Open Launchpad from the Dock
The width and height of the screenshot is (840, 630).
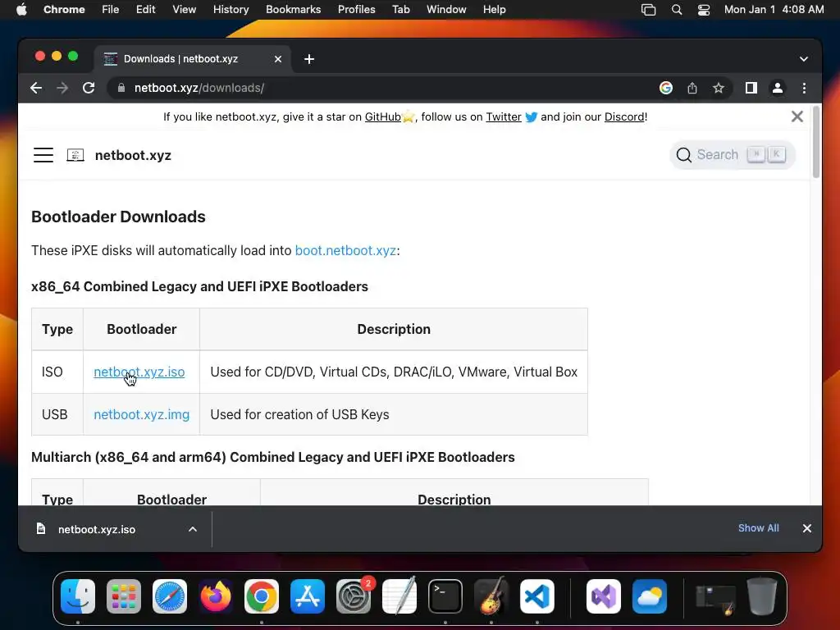(x=124, y=596)
